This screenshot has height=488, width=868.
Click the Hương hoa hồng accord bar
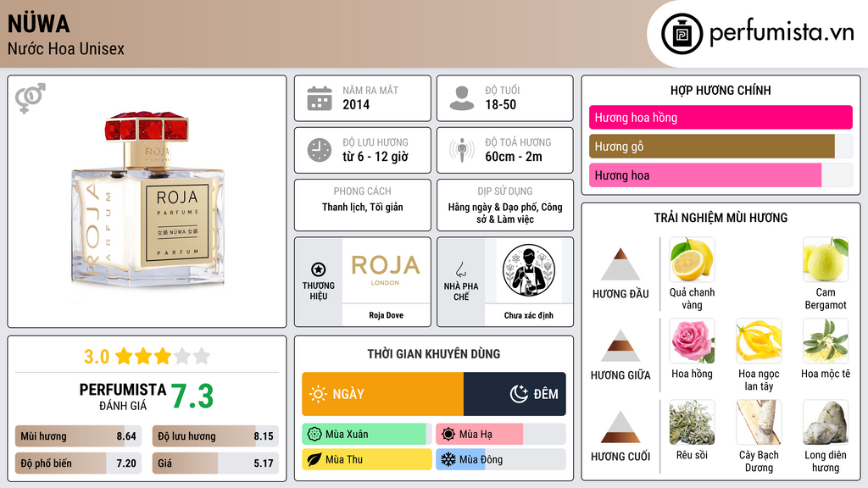721,117
